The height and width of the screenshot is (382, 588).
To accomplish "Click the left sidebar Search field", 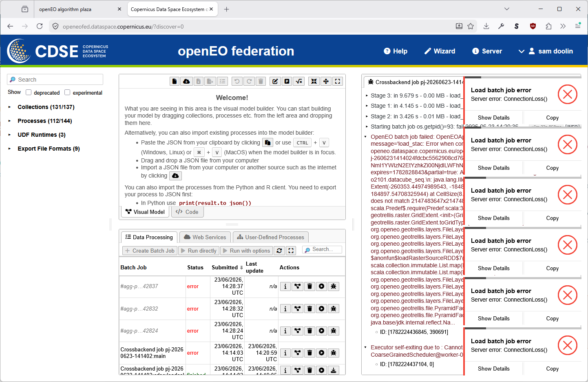I will pos(55,80).
